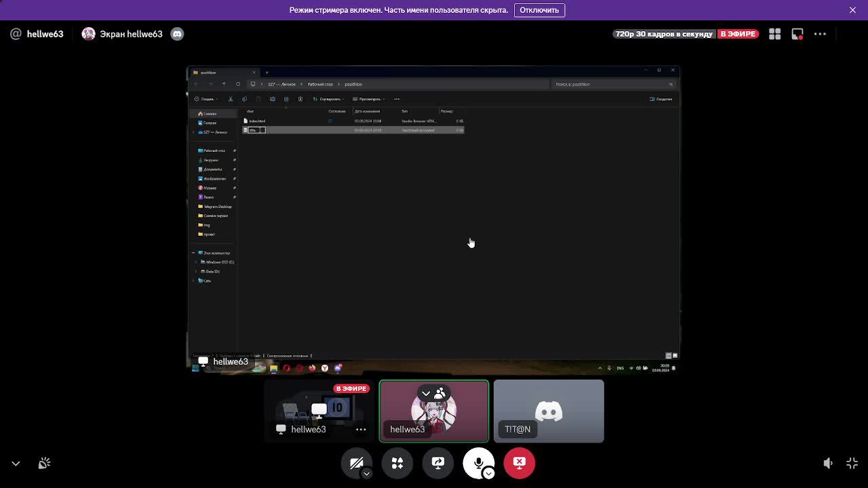Select the Экран hellwe63 stream title
Image resolution: width=868 pixels, height=488 pixels.
click(x=131, y=34)
